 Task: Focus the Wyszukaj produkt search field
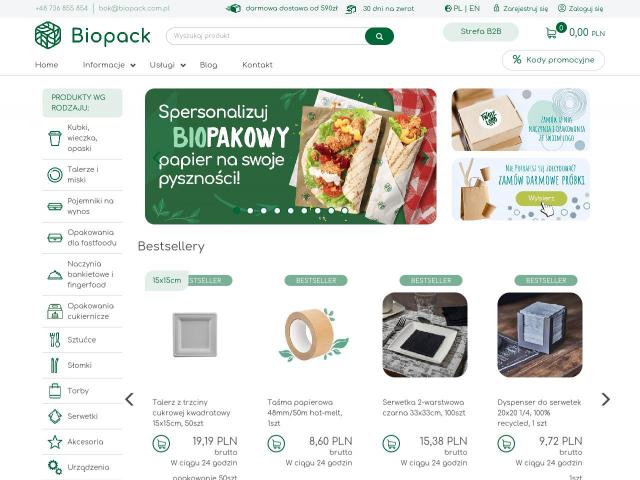tap(265, 36)
